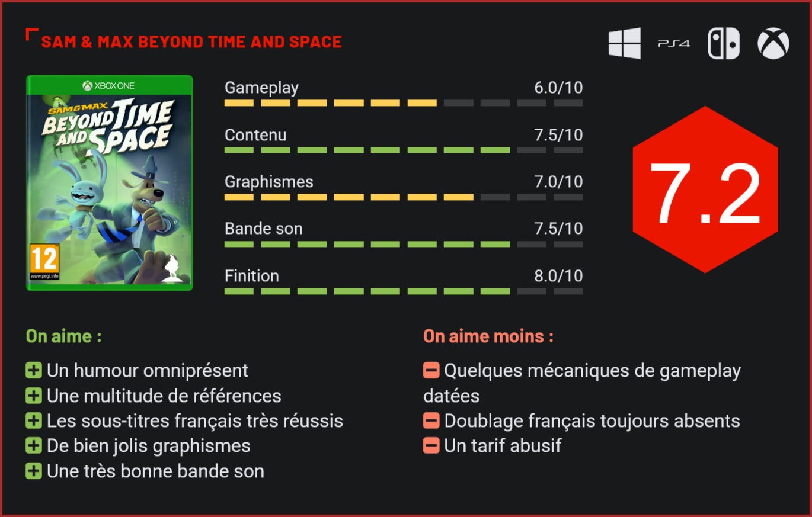Click the 'On aime :' heading
The image size is (812, 517).
[63, 336]
